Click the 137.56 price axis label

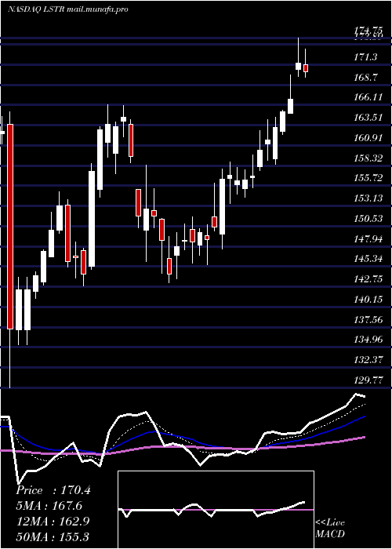[x=368, y=320]
